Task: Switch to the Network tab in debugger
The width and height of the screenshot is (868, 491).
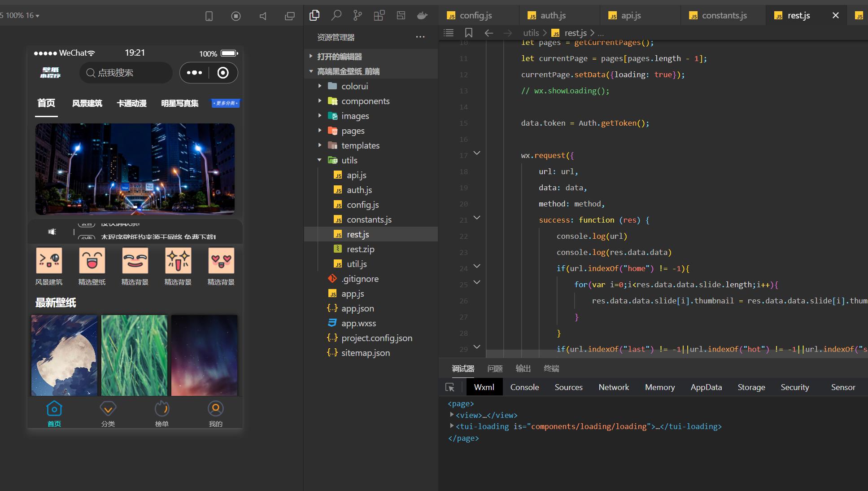Action: pos(613,386)
